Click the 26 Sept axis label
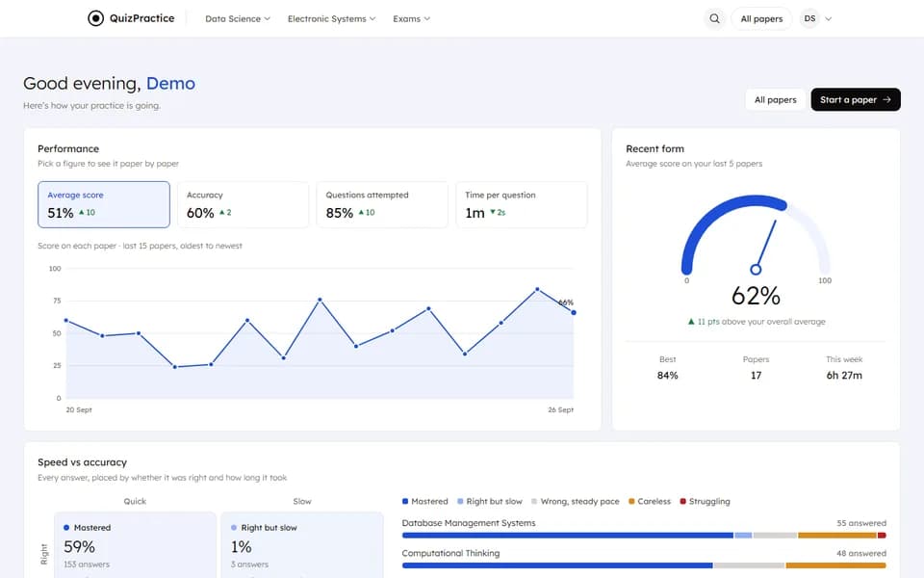 pos(560,410)
